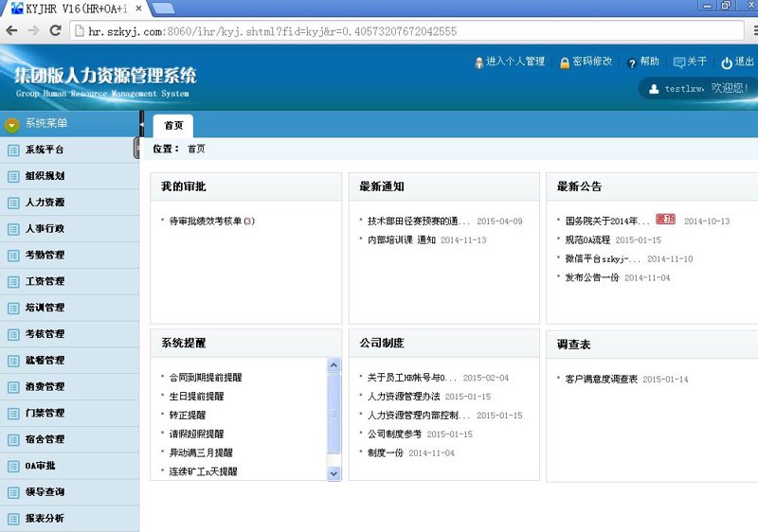Open a new browser tab
Screen dimensions: 758x532
click(163, 9)
